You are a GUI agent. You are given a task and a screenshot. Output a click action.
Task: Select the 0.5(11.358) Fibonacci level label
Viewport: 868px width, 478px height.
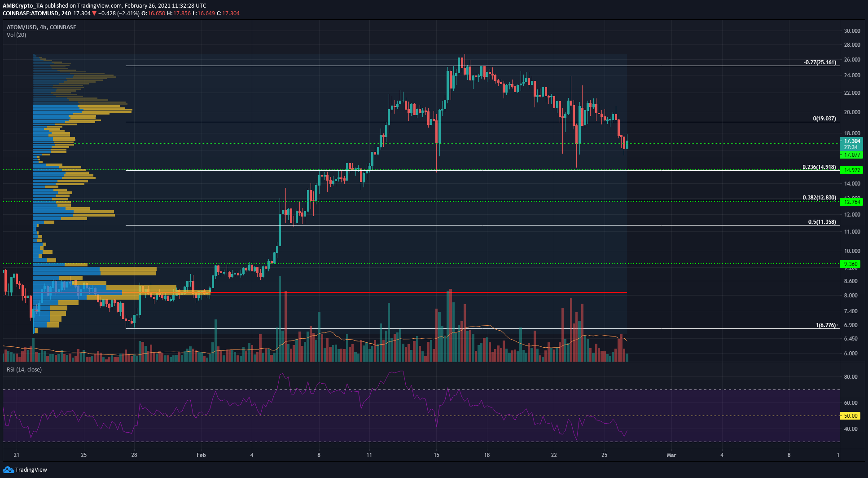click(822, 222)
